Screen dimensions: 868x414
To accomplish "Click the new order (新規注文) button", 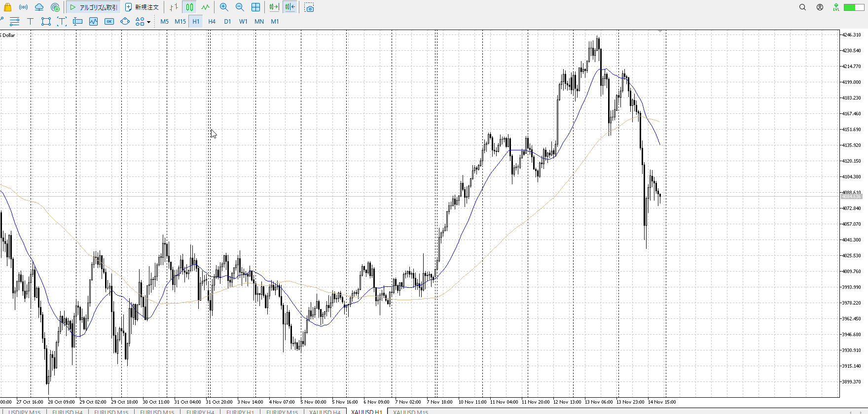I will point(142,7).
